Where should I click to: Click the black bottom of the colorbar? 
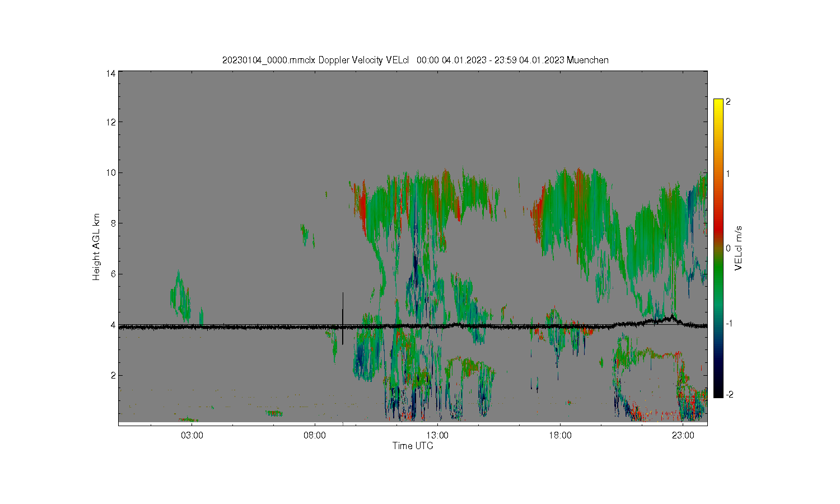[718, 393]
